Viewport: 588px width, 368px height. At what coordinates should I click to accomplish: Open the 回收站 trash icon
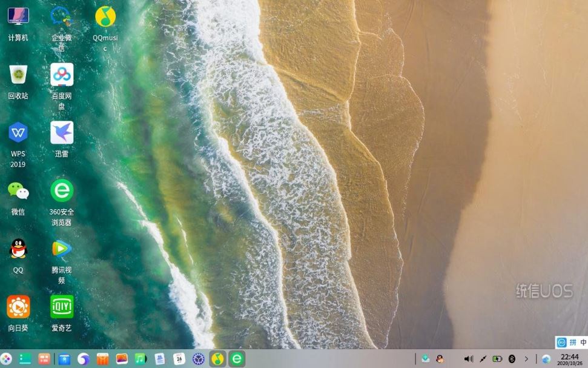point(18,75)
